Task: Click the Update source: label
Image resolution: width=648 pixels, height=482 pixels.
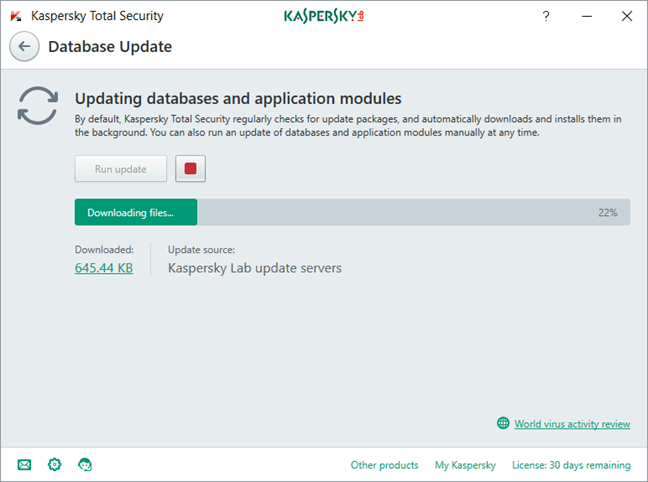Action: [201, 250]
